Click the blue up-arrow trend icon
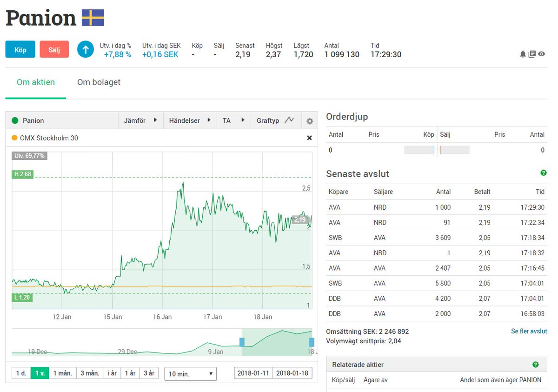558x392 pixels. (86, 49)
